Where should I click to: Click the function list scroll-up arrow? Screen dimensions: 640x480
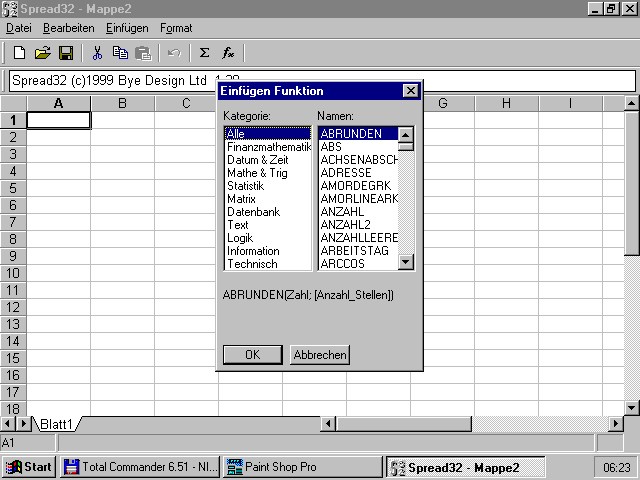(406, 134)
